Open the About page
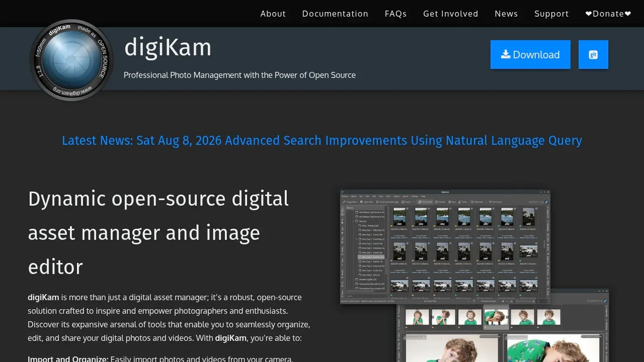This screenshot has height=362, width=644. coord(273,14)
